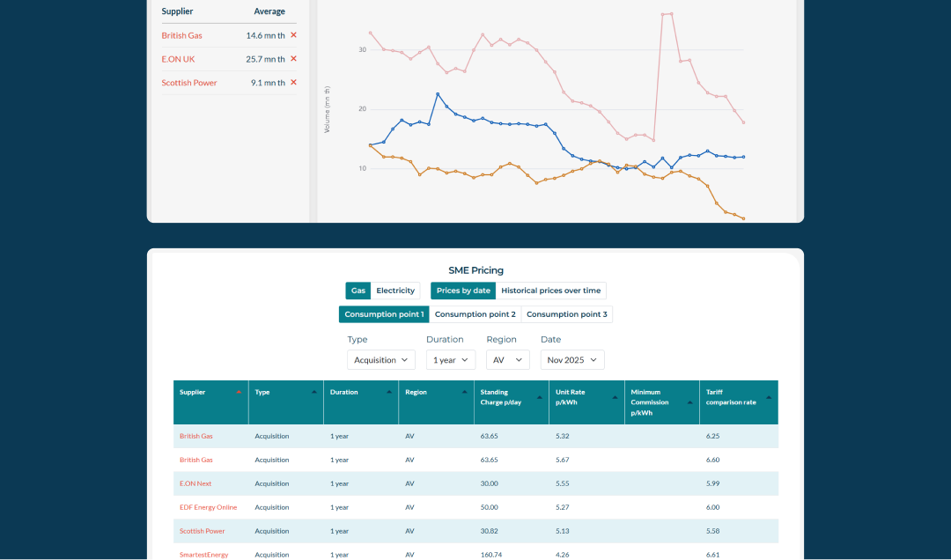Click the orange line's last data point

[743, 218]
